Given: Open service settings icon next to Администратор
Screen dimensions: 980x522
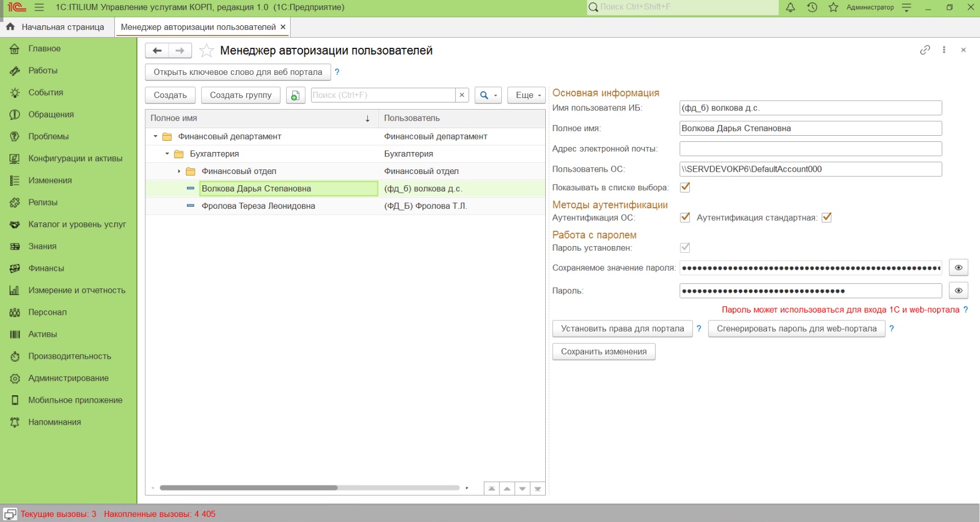Looking at the screenshot, I should pyautogui.click(x=907, y=7).
